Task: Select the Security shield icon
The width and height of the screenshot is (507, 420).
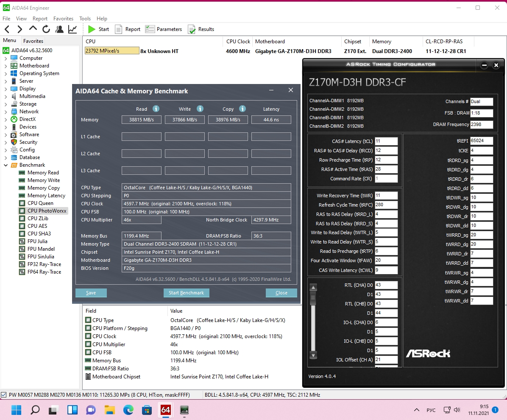Action: pyautogui.click(x=14, y=142)
